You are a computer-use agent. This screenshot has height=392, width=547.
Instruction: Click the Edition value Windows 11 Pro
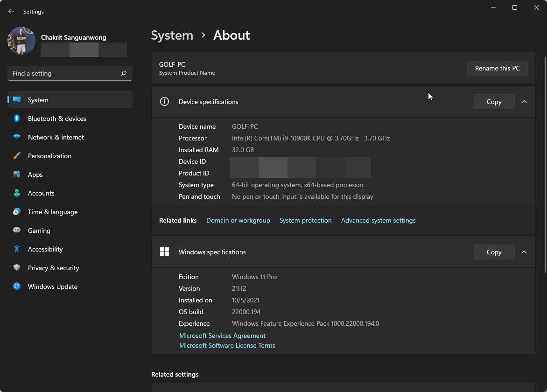(254, 277)
